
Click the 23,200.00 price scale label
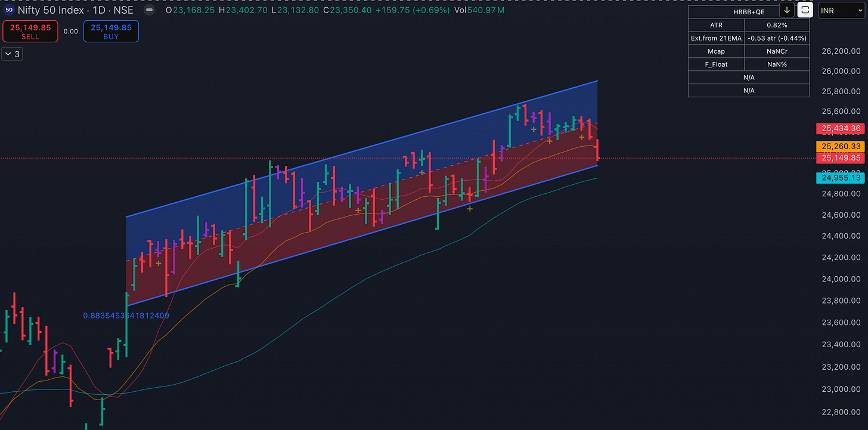pyautogui.click(x=841, y=367)
